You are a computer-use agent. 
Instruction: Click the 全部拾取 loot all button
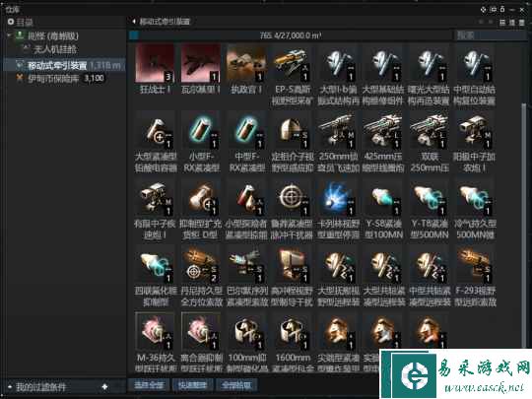click(x=236, y=385)
